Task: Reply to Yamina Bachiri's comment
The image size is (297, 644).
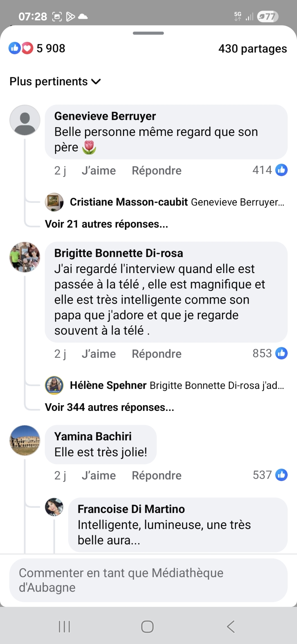Action: tap(156, 476)
